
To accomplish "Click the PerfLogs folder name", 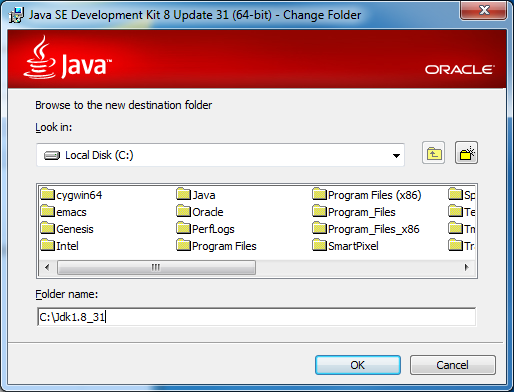I will [x=213, y=229].
